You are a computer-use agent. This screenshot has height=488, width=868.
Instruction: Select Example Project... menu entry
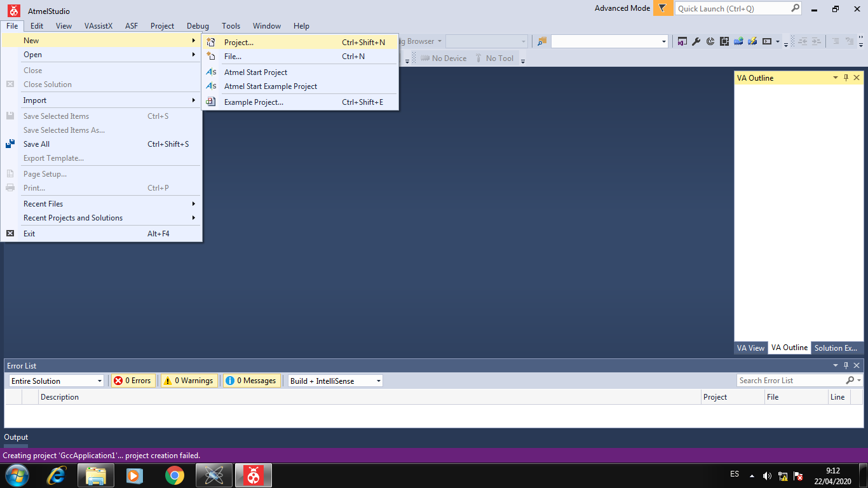301,102
